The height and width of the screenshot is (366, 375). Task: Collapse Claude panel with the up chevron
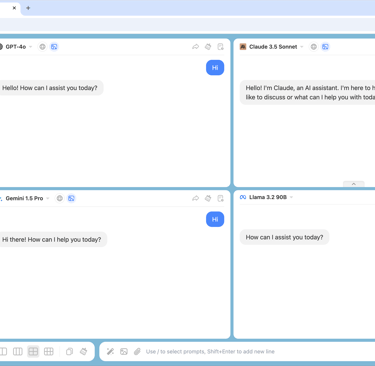point(354,184)
